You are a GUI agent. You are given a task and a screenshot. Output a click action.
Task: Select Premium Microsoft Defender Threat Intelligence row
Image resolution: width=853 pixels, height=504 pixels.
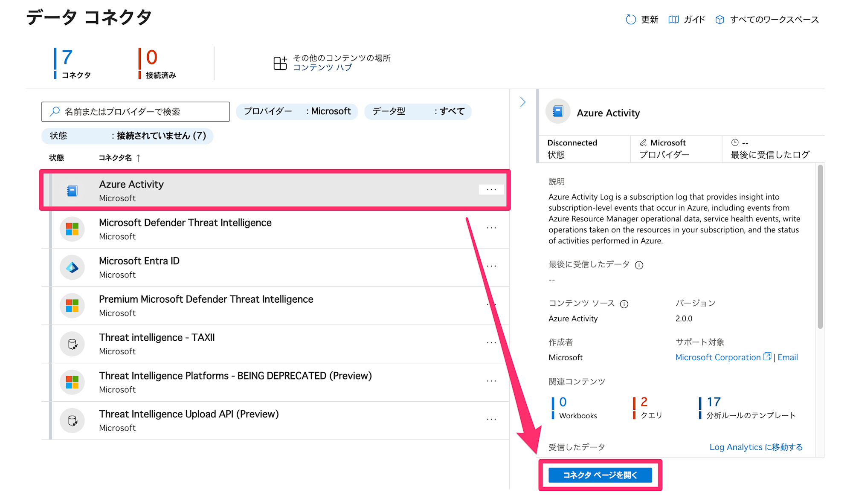click(275, 306)
